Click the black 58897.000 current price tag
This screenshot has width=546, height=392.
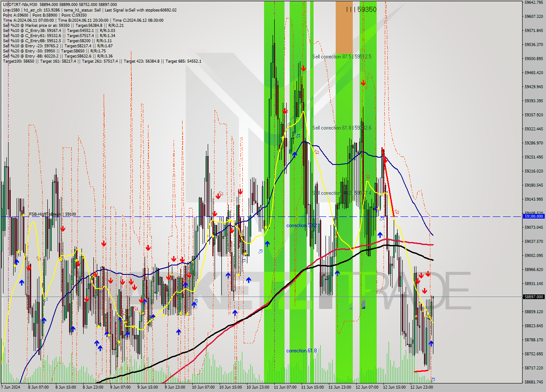(533, 297)
